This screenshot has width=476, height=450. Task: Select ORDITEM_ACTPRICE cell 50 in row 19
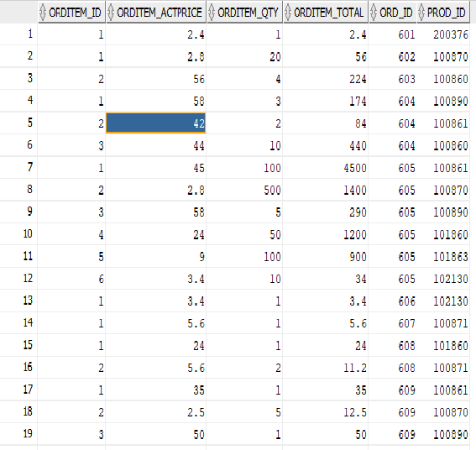pyautogui.click(x=156, y=434)
